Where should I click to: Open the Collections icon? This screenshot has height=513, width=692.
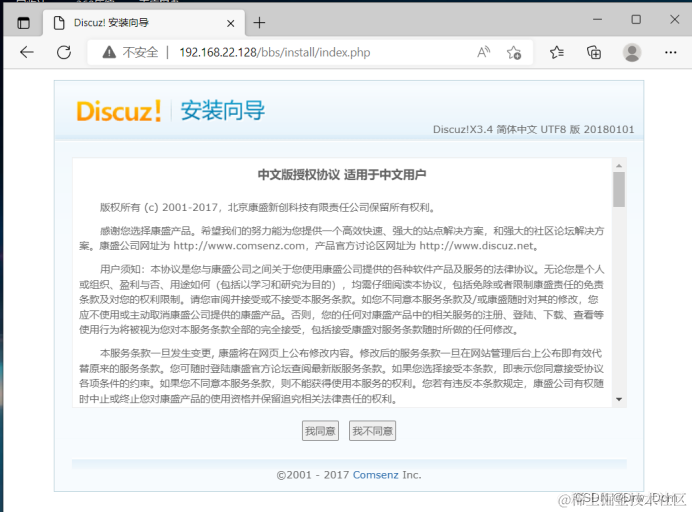pos(594,53)
